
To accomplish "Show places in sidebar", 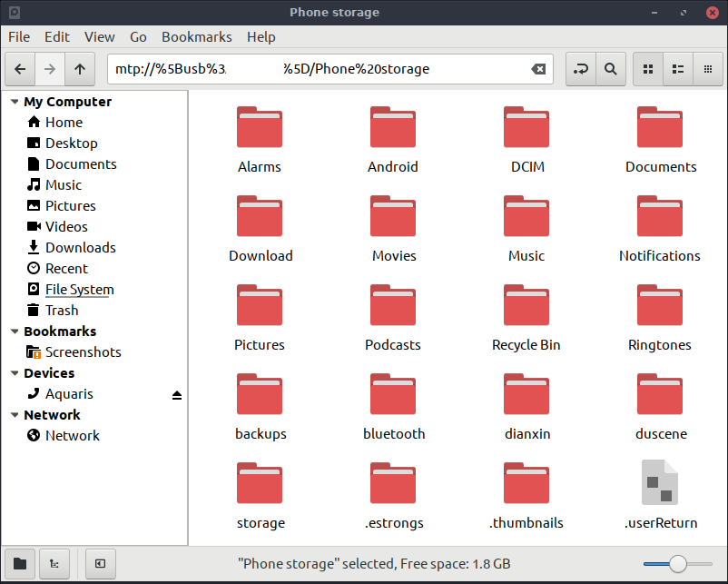I will coord(20,564).
